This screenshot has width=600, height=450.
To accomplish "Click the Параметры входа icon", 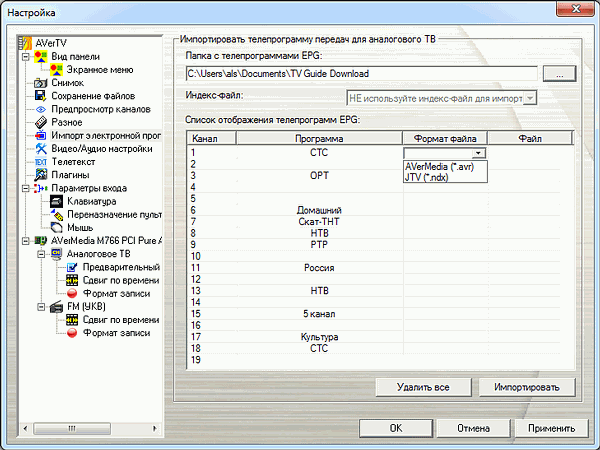I will (x=41, y=188).
